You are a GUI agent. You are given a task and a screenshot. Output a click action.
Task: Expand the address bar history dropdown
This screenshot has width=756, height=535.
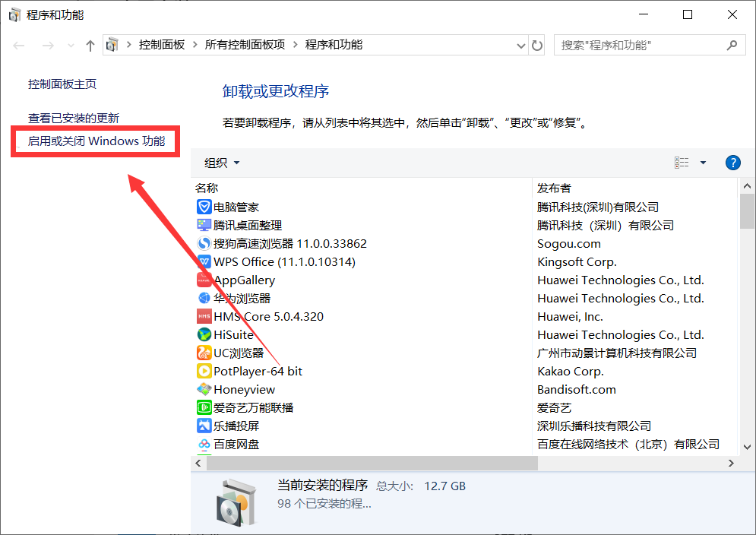point(520,46)
